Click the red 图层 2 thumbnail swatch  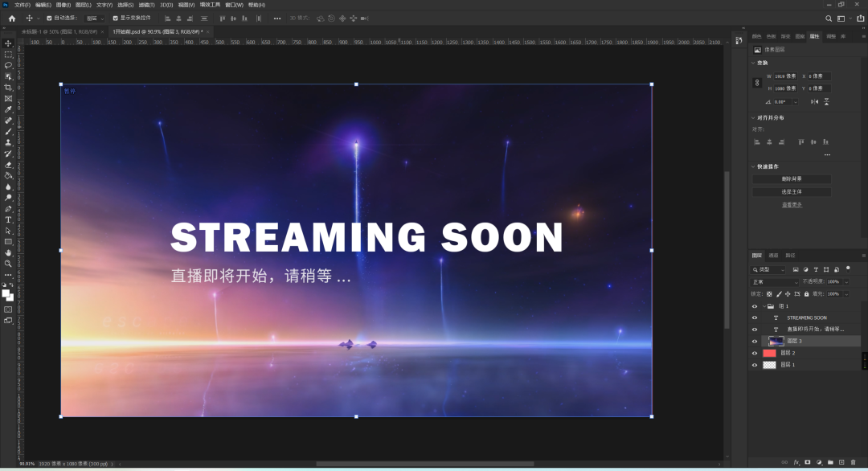pyautogui.click(x=769, y=353)
